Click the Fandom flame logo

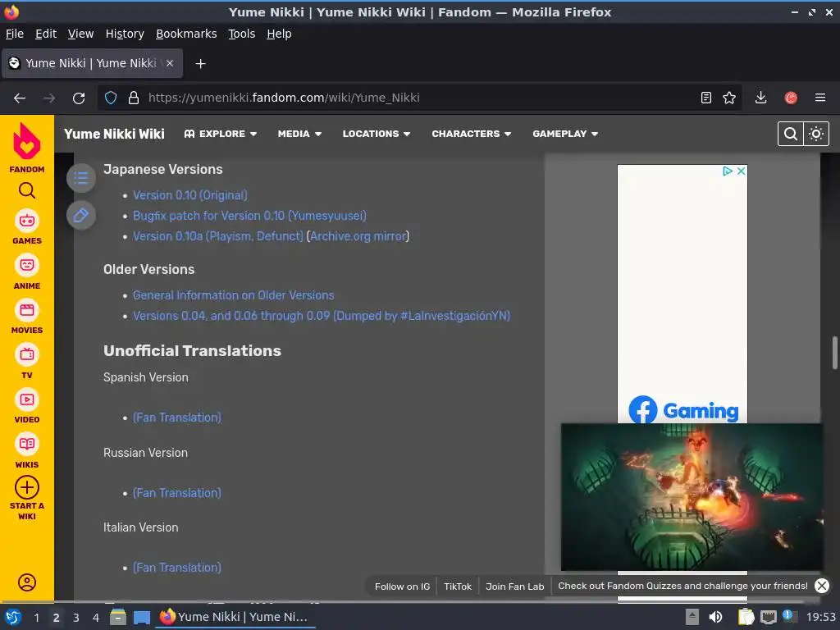click(x=27, y=141)
